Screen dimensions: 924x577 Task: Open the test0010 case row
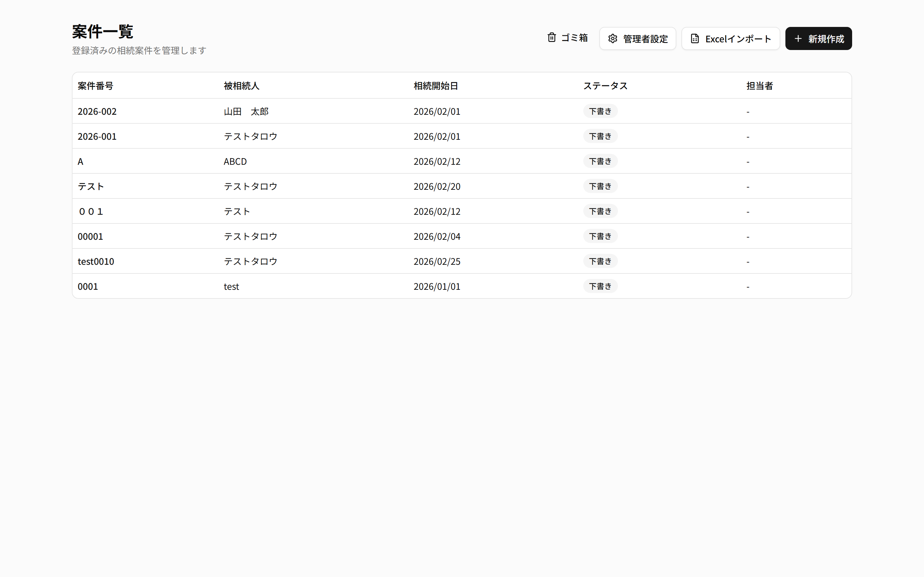[96, 261]
